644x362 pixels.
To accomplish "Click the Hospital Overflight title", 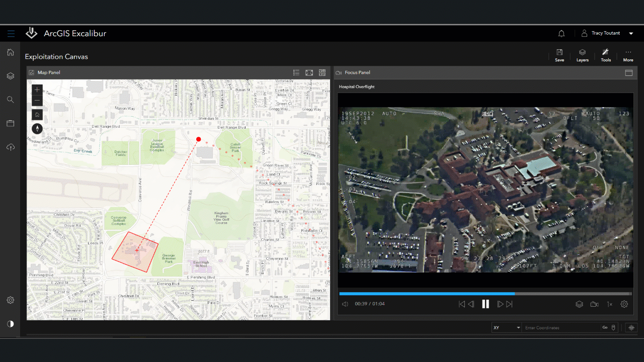I will point(357,87).
